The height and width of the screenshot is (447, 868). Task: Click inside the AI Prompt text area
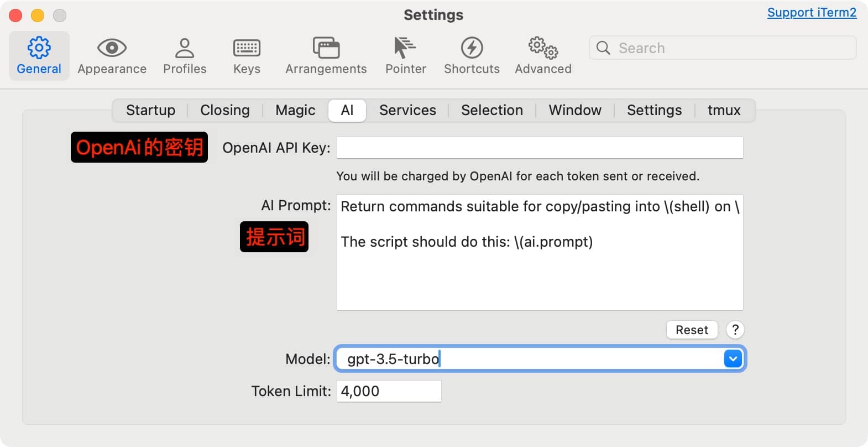tap(540, 252)
